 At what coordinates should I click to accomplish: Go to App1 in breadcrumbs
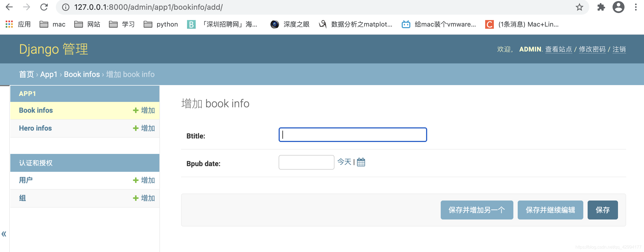point(49,74)
